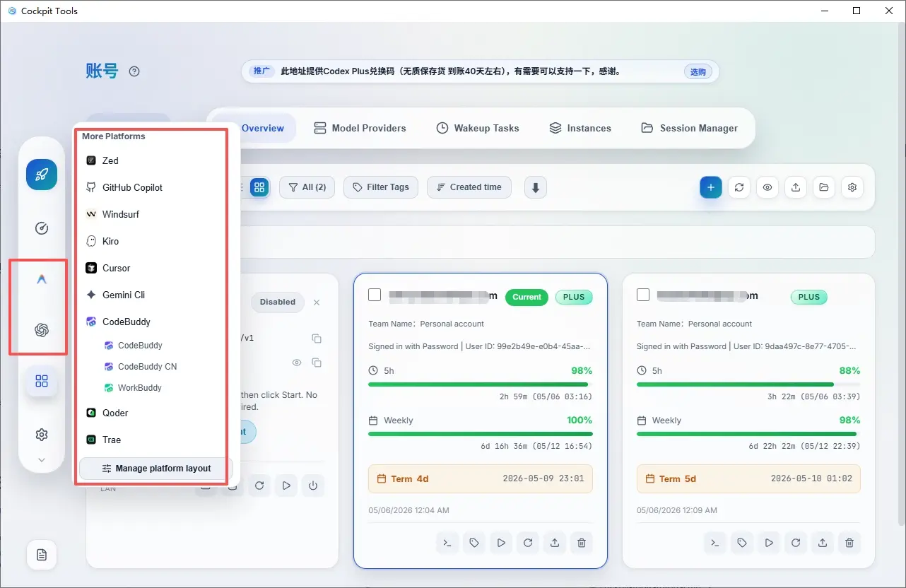
Task: Select the Antigravity "A" platform icon
Action: coord(42,280)
